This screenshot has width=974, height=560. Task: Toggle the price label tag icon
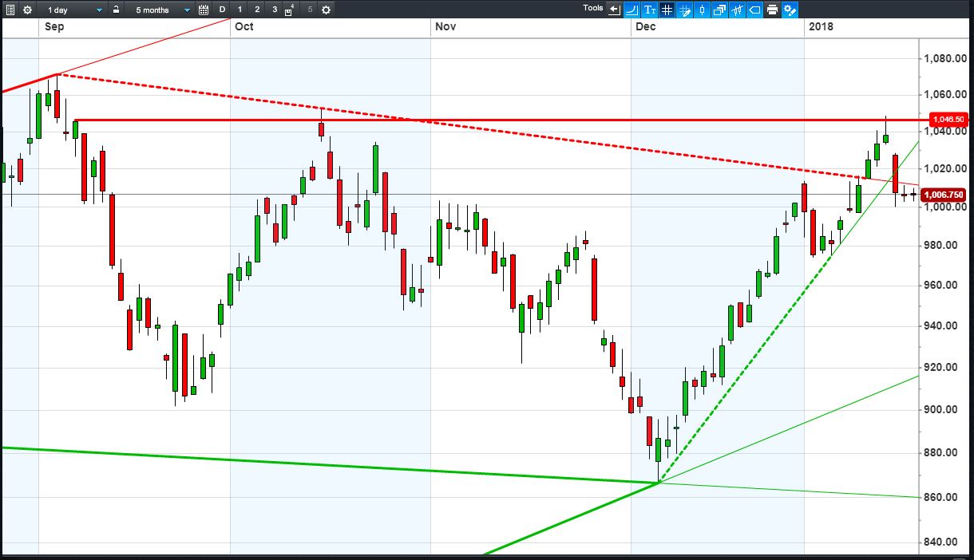coord(755,10)
